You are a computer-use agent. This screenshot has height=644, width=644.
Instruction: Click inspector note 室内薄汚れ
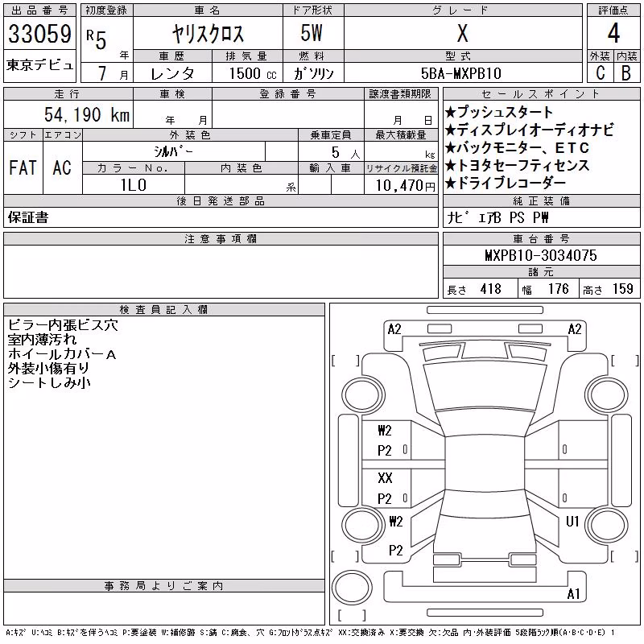(42, 340)
